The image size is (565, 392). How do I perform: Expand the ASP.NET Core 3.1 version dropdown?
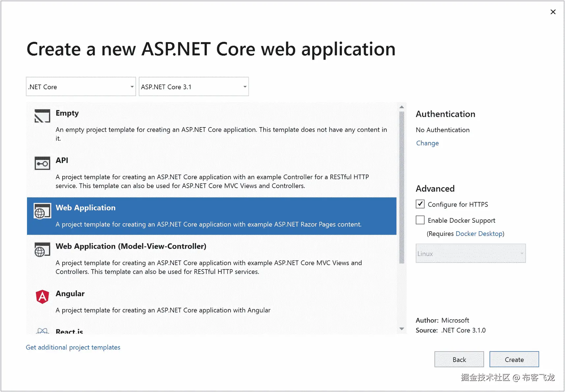[194, 87]
